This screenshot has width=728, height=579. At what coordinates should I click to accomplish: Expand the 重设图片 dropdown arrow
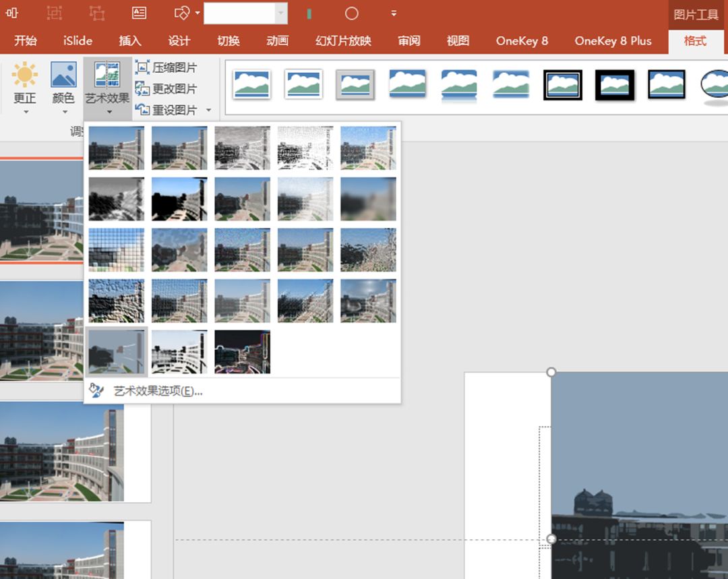(x=208, y=110)
